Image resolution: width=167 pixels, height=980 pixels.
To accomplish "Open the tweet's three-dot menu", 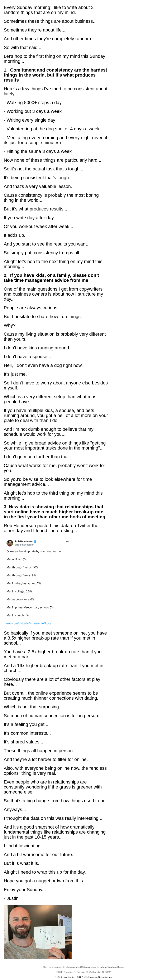I will [x=67, y=541].
